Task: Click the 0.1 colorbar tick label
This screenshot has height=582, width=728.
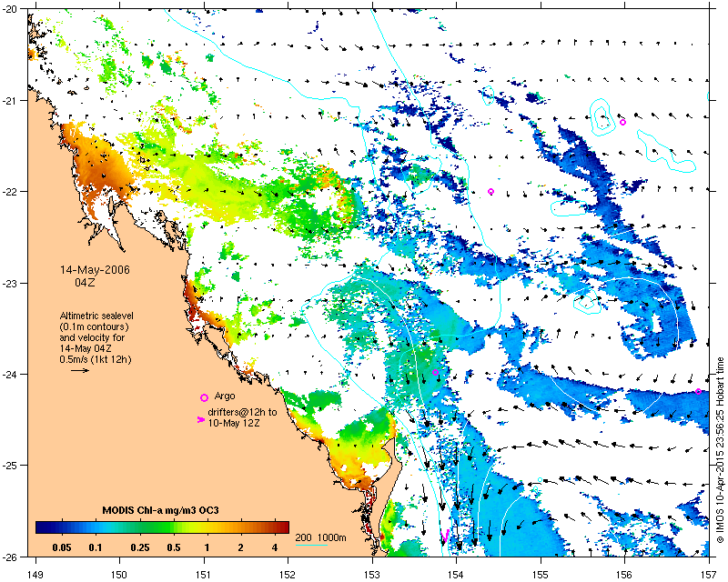Action: click(96, 547)
